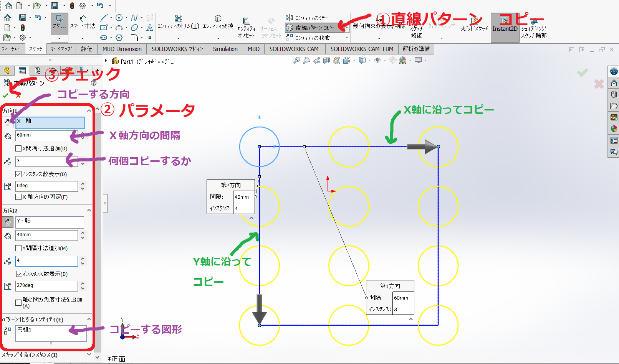619x364 pixels.
Task: Click Offset Entities (エンティティオフセット)
Action: (x=246, y=27)
